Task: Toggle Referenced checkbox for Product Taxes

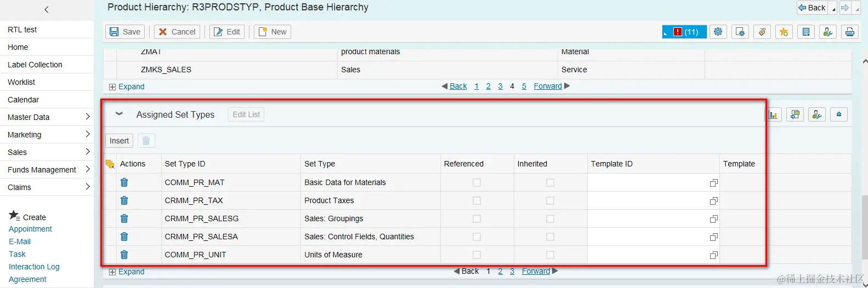Action: coord(476,200)
